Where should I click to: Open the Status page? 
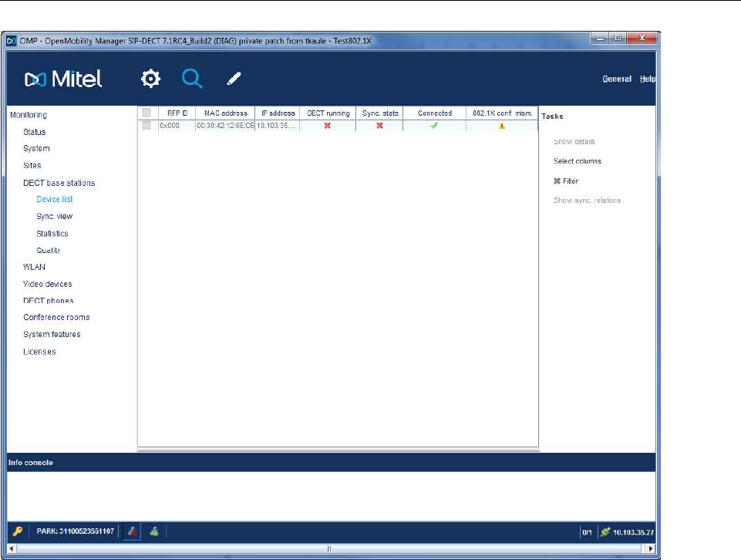[35, 132]
